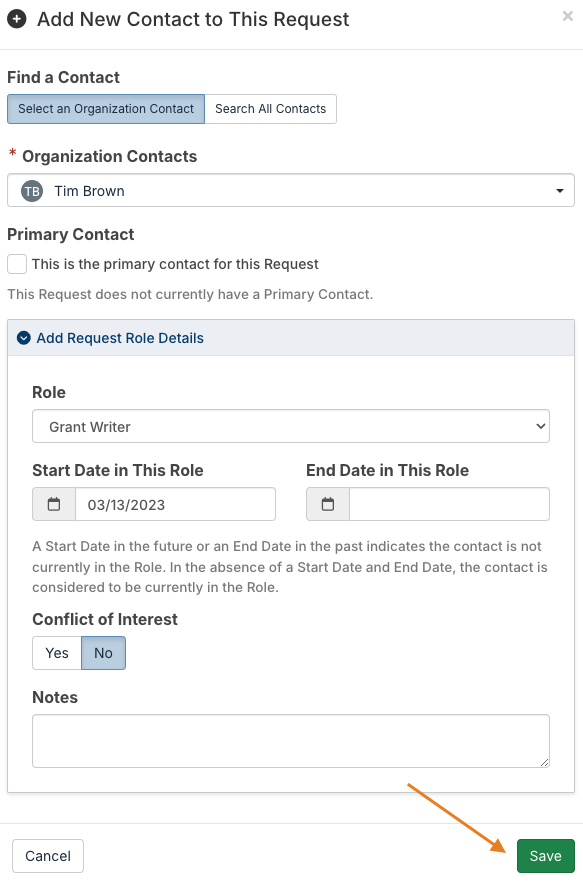Check the primary contact for this Request box
The image size is (583, 882).
(x=17, y=264)
